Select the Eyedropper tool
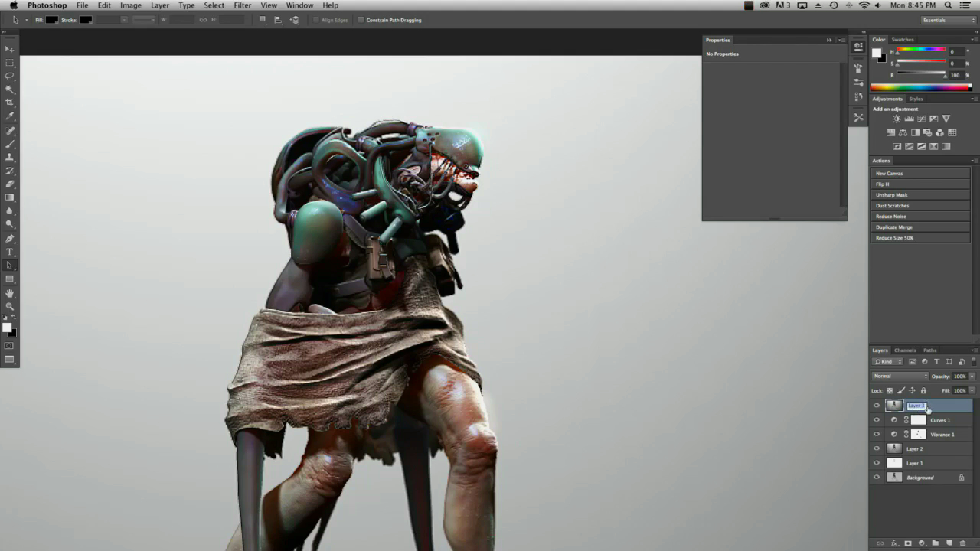 tap(10, 116)
